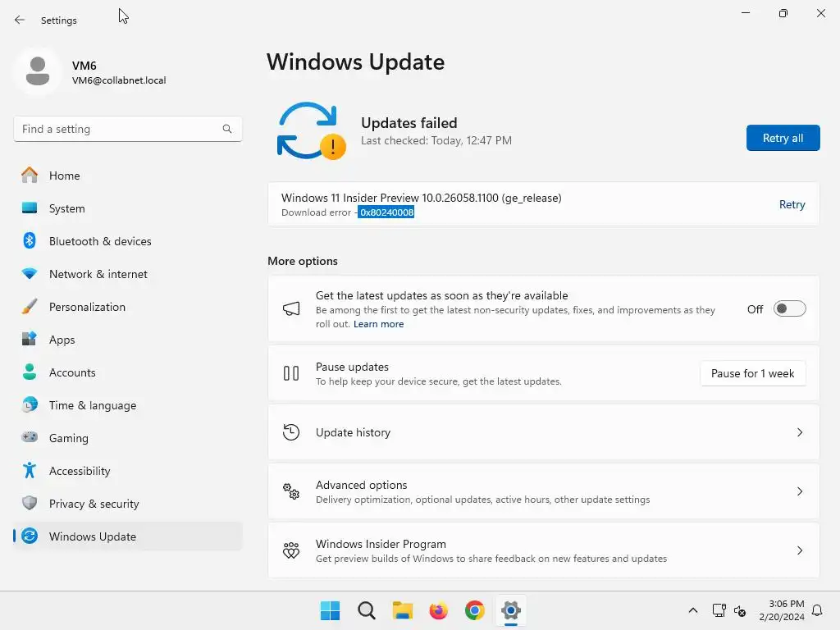Show hidden tray icons chevron
This screenshot has height=630, width=840.
[692, 610]
